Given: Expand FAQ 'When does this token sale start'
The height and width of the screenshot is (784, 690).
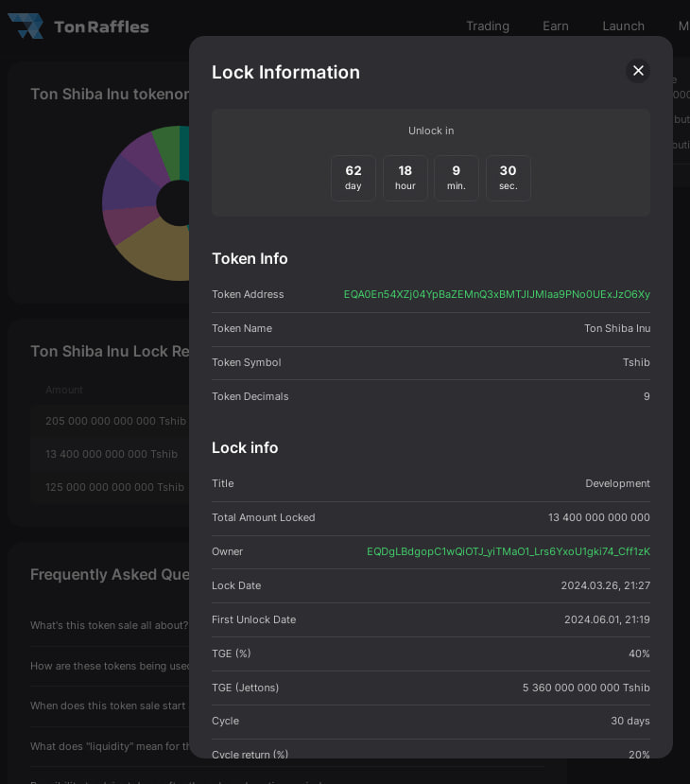Looking at the screenshot, I should (108, 706).
